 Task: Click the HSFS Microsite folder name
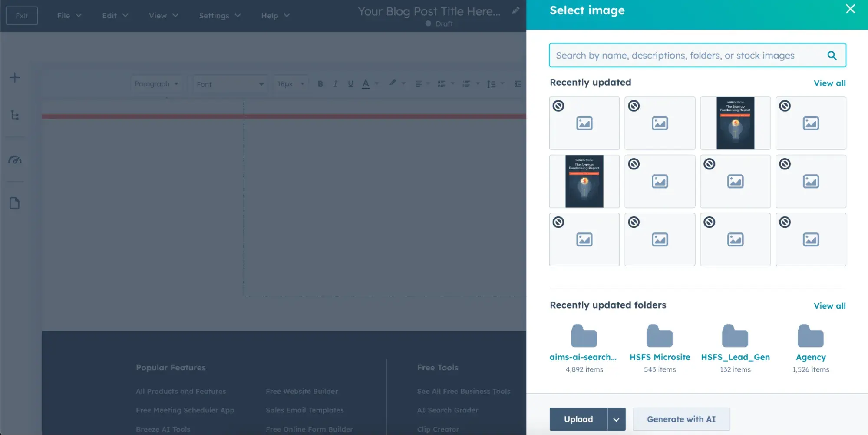point(660,357)
